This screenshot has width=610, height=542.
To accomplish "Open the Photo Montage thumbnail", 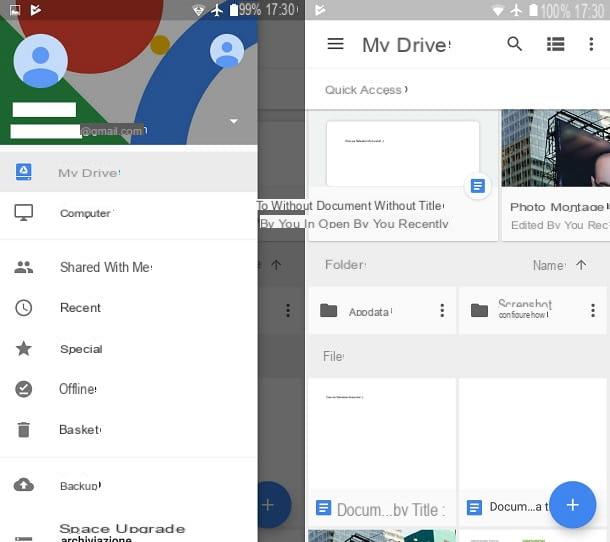I will 556,148.
